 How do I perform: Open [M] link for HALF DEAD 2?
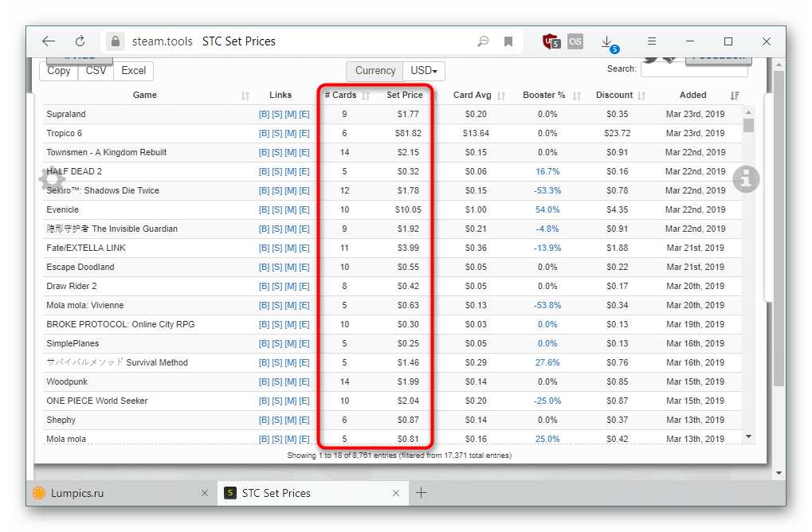[291, 172]
